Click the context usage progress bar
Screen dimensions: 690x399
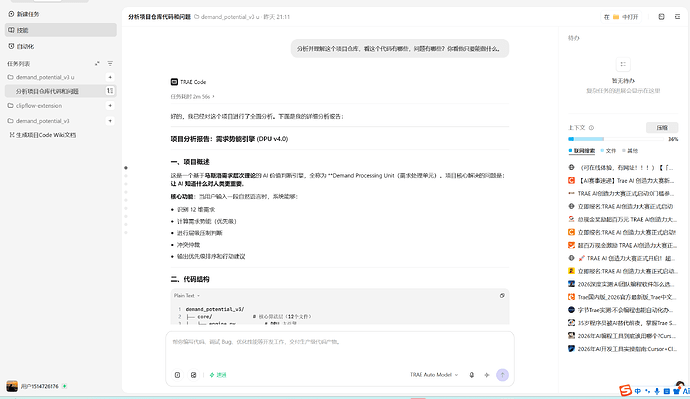(x=616, y=139)
